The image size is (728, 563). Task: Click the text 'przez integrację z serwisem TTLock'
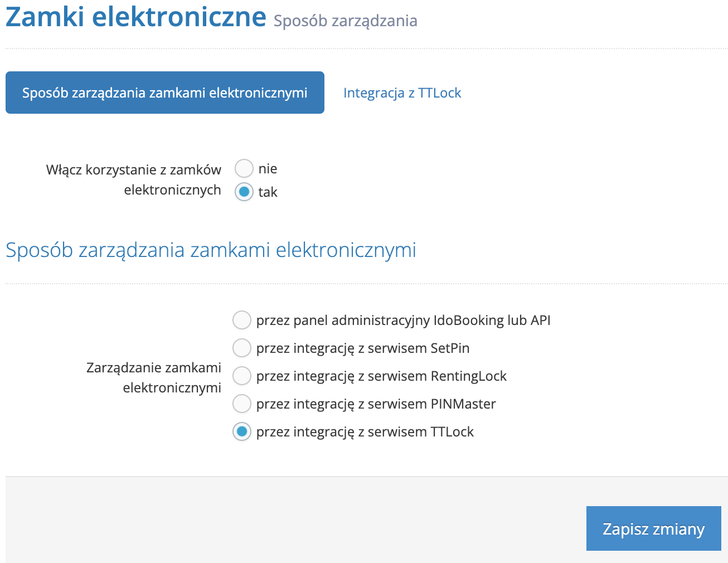coord(365,431)
